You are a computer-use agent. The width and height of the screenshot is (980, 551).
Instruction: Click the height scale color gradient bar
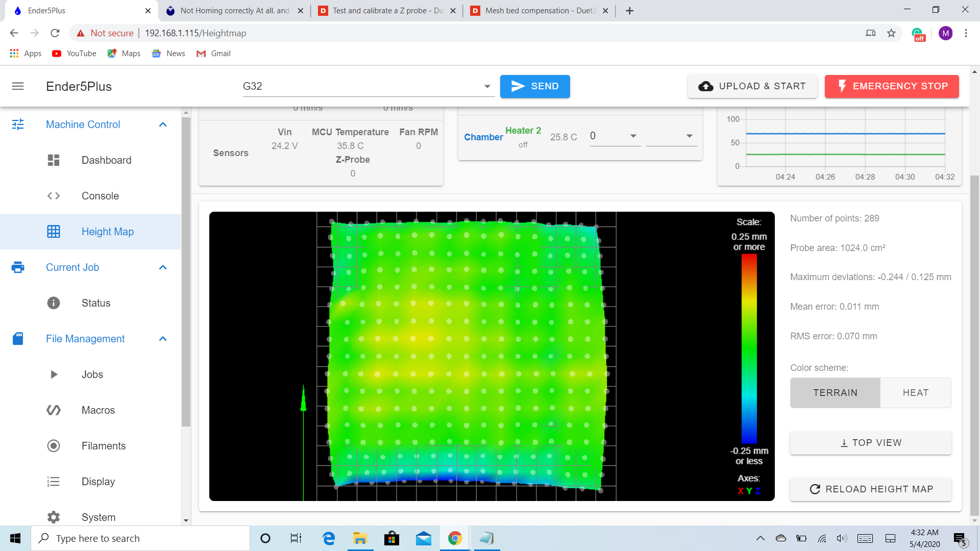(749, 348)
